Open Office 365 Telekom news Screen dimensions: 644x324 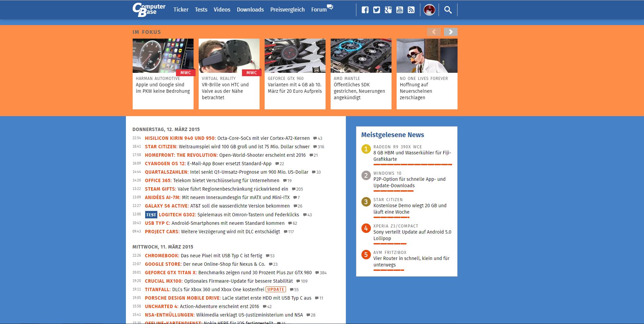212,180
